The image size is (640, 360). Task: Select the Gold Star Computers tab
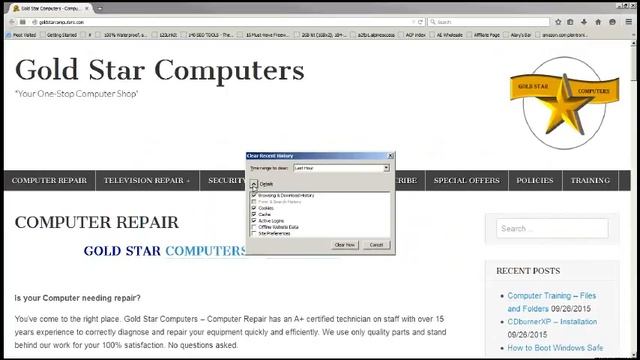(50, 8)
